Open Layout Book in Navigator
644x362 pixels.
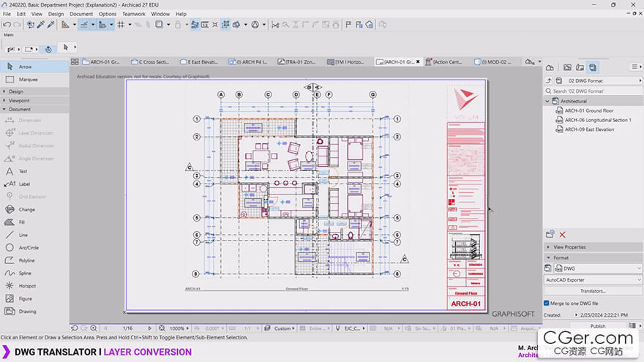pos(580,67)
